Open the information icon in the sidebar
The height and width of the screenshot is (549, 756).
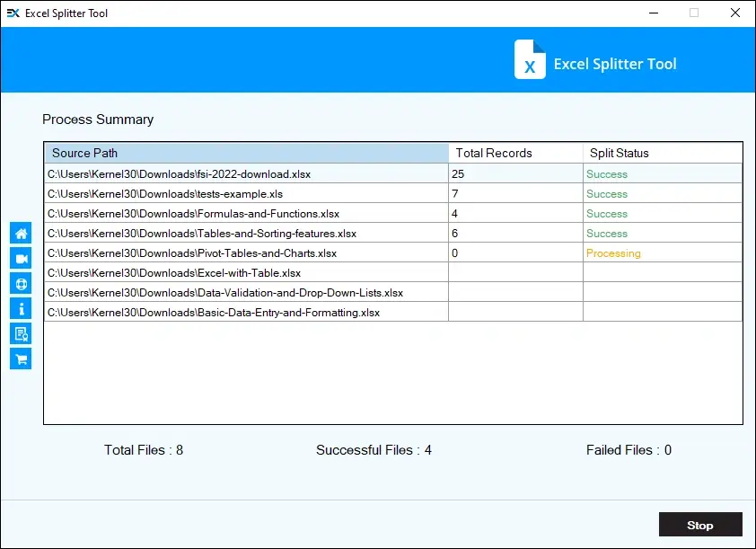20,308
